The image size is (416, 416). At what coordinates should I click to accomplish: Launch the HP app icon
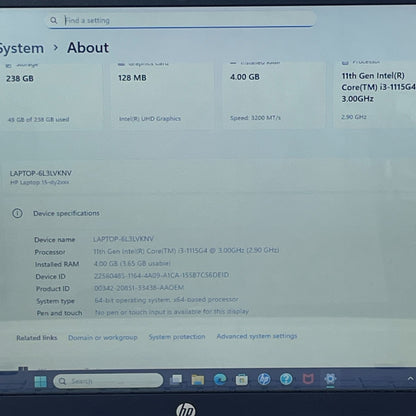(264, 379)
